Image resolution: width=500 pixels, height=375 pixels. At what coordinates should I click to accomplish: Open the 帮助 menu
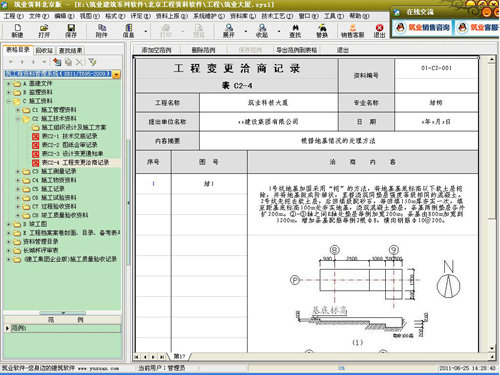359,16
